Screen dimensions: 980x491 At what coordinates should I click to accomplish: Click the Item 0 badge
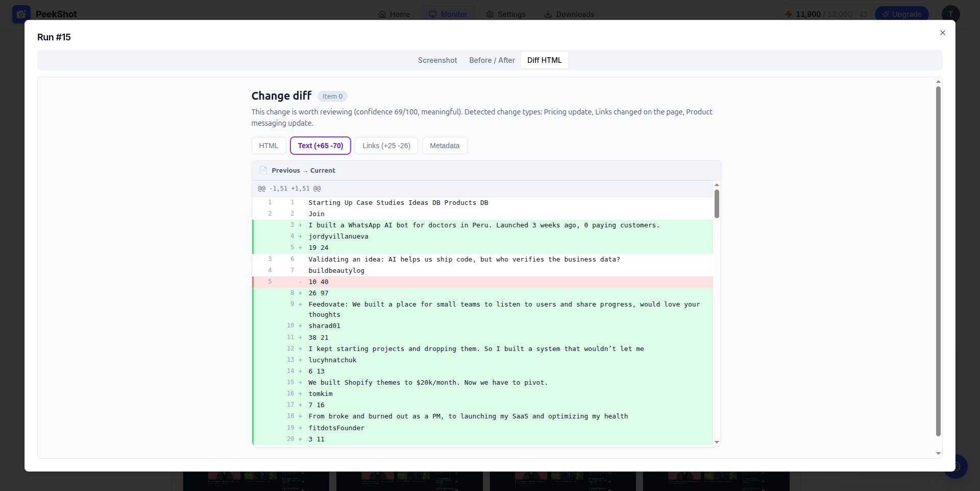(x=332, y=96)
